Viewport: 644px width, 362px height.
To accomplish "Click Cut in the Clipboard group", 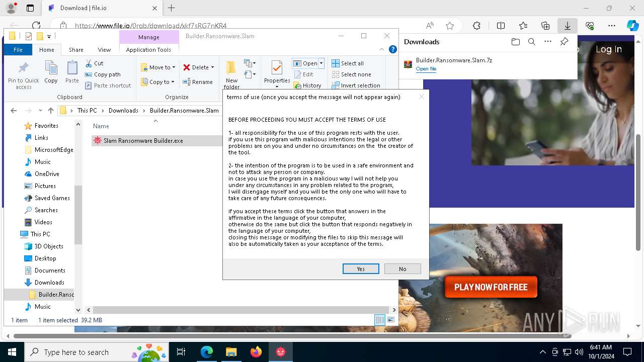I will click(94, 63).
